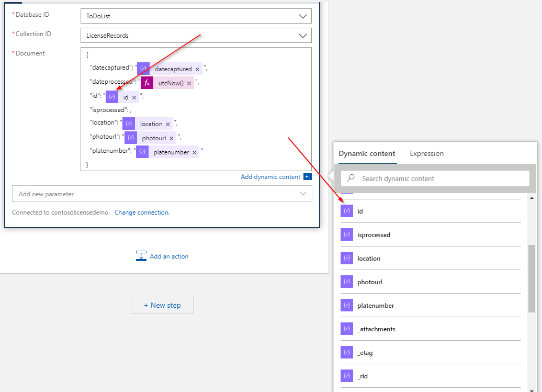This screenshot has width=542, height=392.
Task: Select the isprocessed dynamic content item
Action: [374, 235]
